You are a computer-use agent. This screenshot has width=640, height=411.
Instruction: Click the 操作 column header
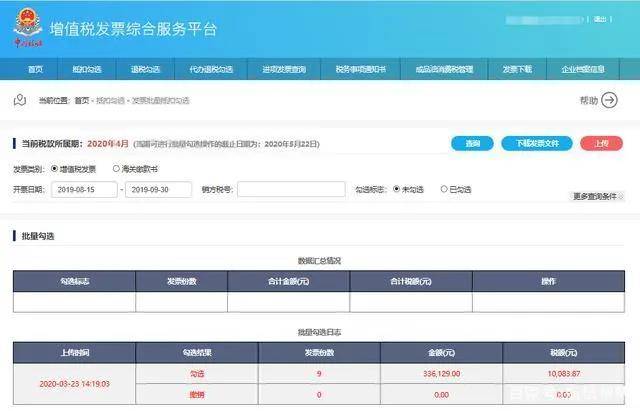click(x=549, y=281)
